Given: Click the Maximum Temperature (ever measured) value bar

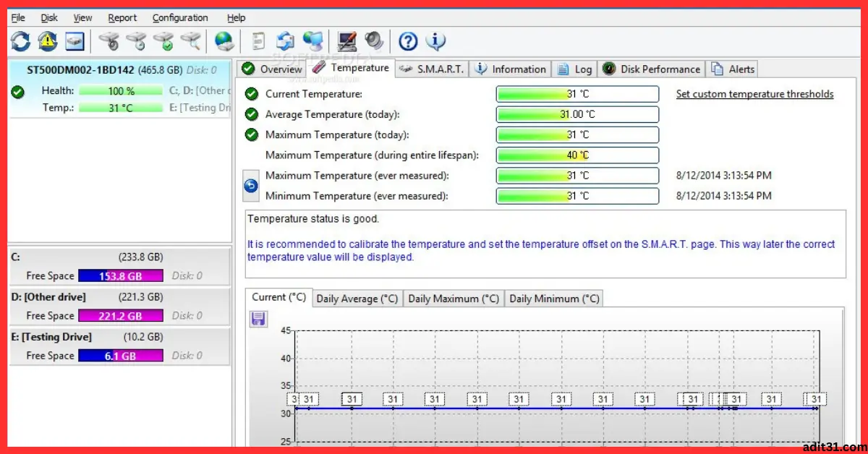Looking at the screenshot, I should point(577,175).
